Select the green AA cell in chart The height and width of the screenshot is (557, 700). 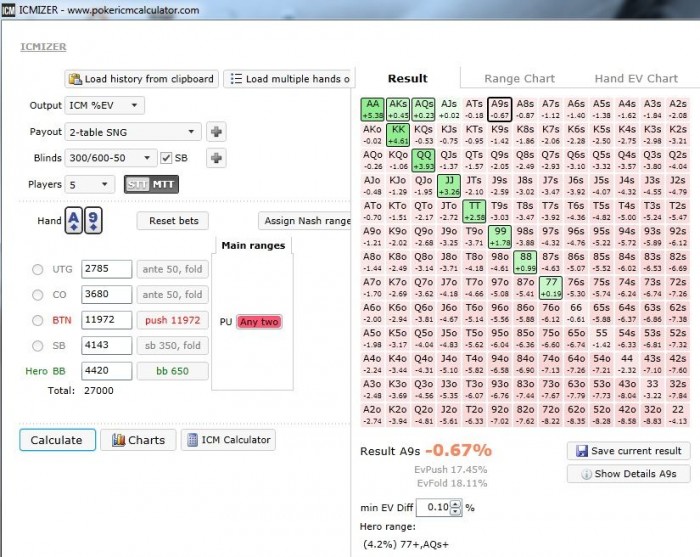[x=372, y=109]
